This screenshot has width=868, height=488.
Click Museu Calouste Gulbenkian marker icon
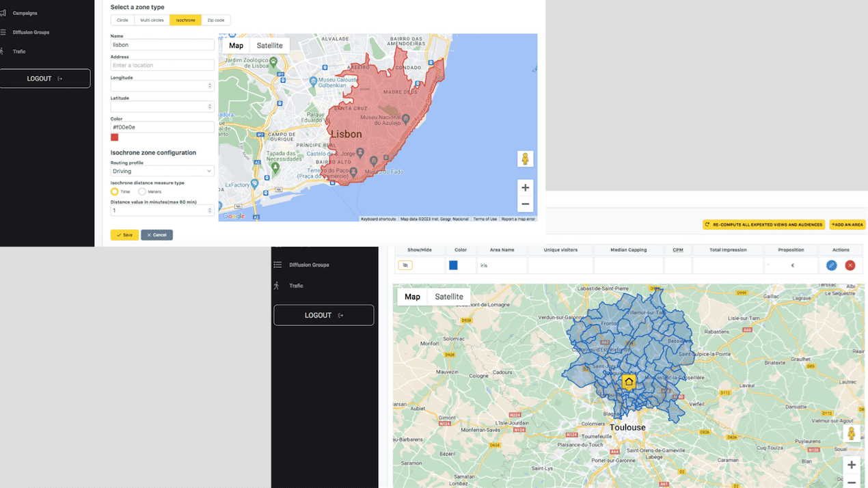[313, 81]
